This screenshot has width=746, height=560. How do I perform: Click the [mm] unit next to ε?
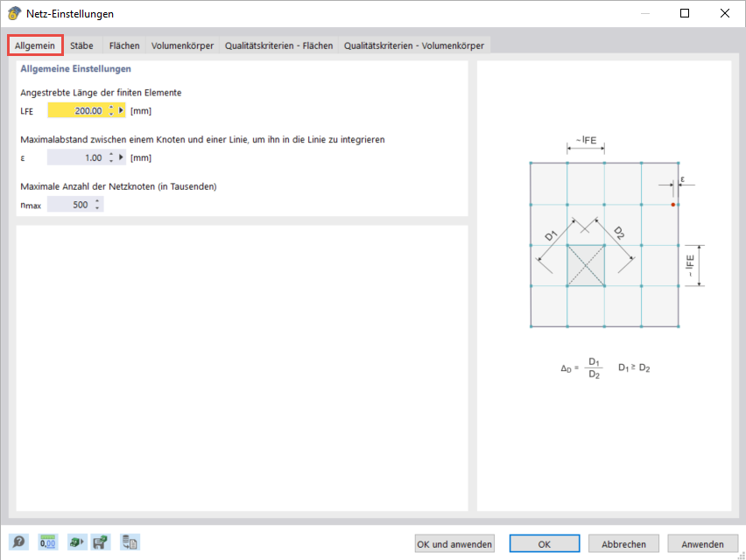pyautogui.click(x=141, y=157)
